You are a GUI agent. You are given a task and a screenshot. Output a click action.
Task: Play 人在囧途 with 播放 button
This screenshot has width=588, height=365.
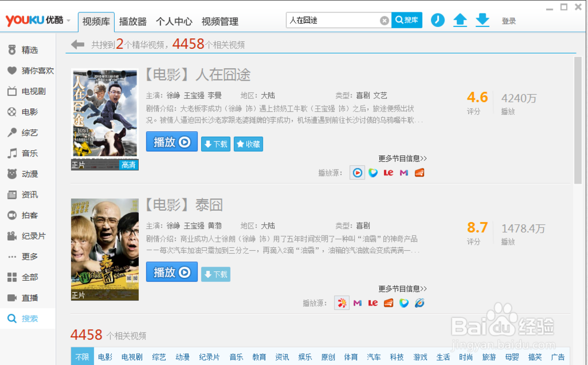click(x=172, y=141)
